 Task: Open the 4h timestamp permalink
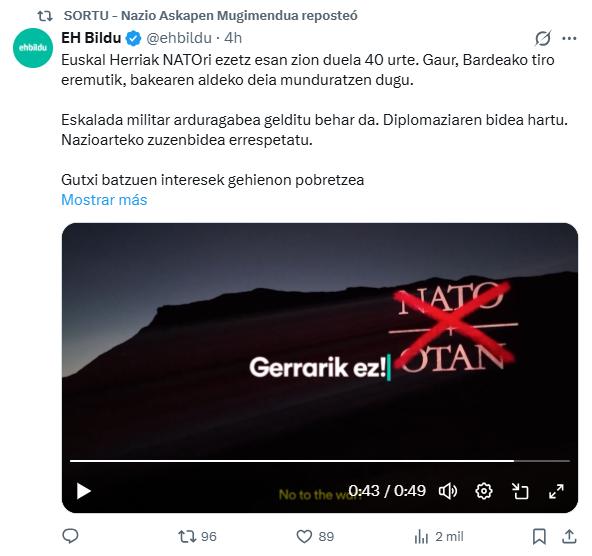click(233, 38)
